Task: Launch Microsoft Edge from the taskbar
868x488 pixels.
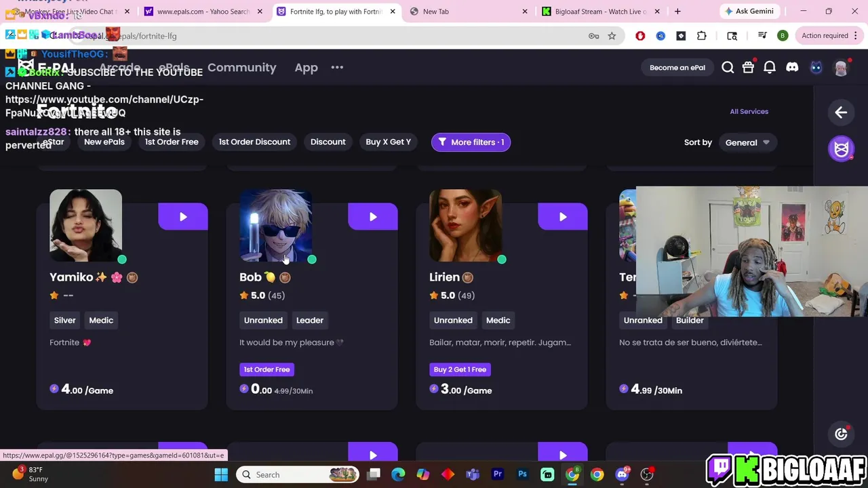Action: coord(398,474)
